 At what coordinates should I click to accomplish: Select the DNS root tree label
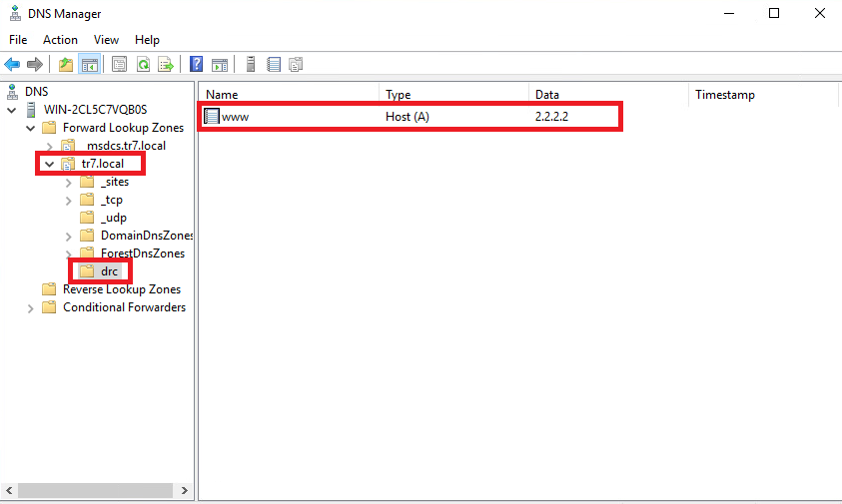pos(37,92)
